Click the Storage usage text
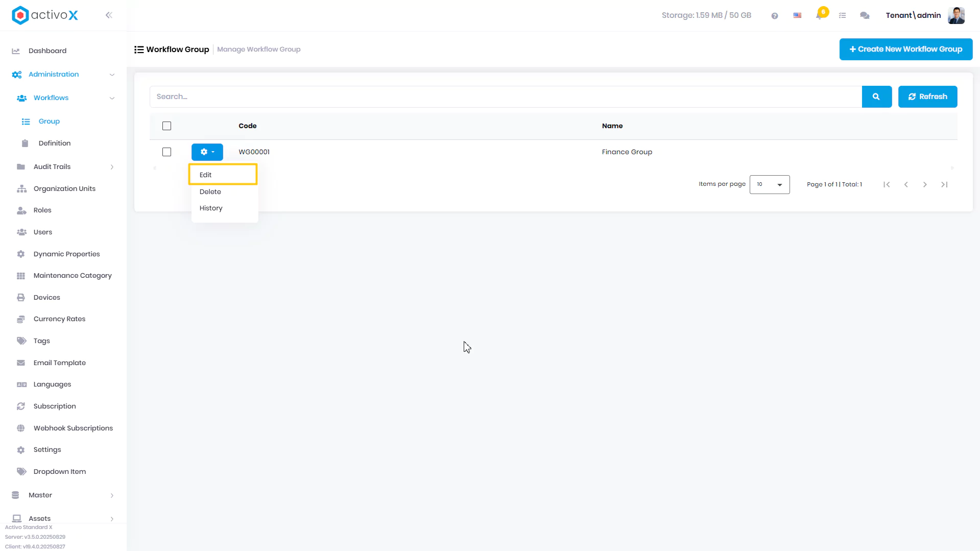This screenshot has width=980, height=551. click(706, 15)
